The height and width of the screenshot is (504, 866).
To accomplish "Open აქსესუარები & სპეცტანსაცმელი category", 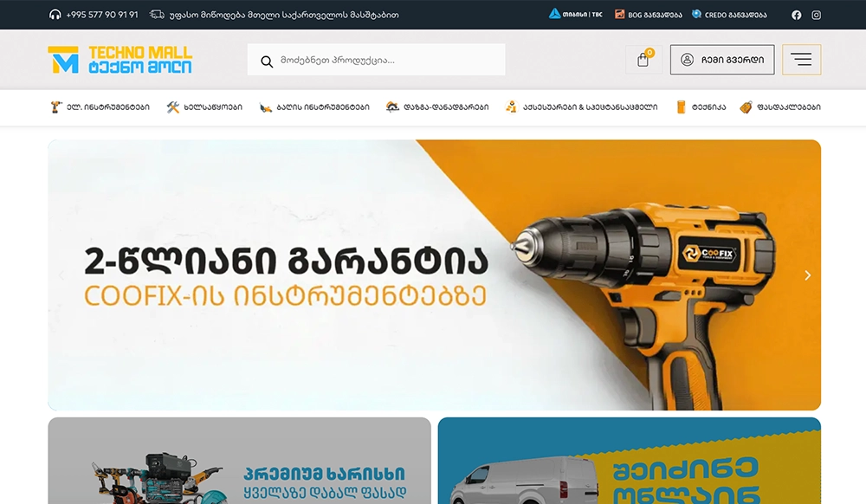I will tap(581, 107).
